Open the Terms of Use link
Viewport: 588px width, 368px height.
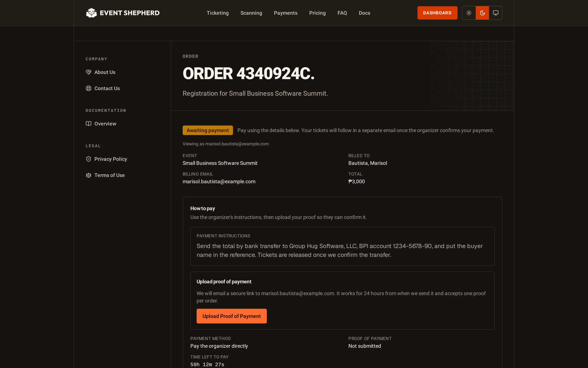click(109, 175)
